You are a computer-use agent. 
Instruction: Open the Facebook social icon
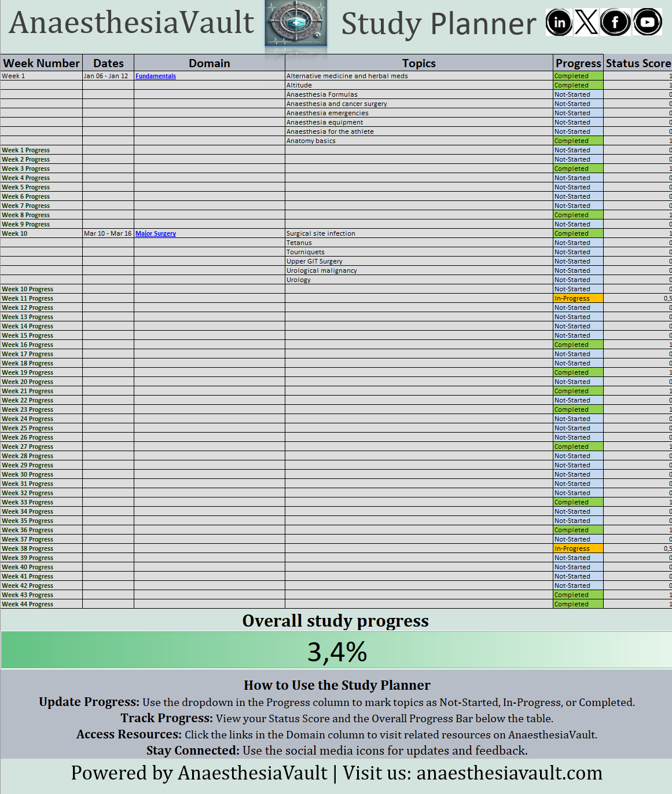click(615, 23)
